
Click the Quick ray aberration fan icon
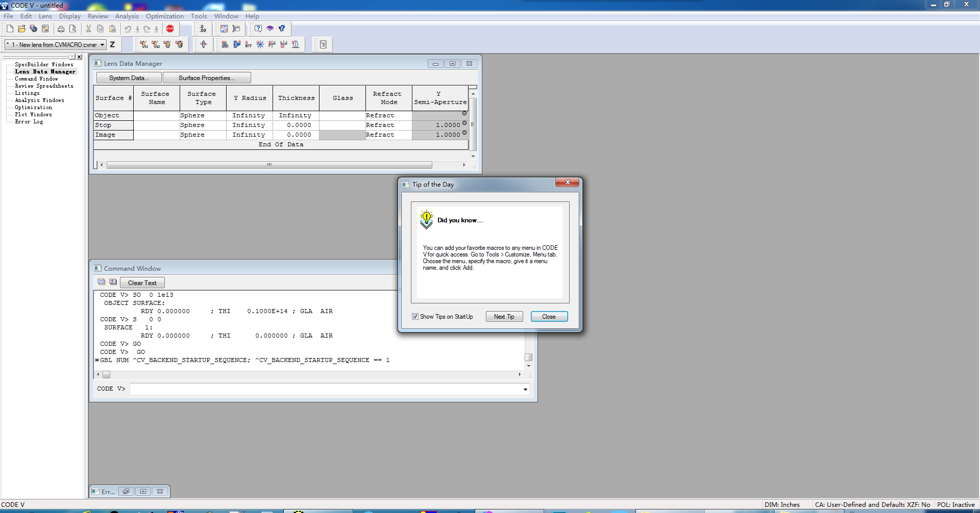point(272,44)
